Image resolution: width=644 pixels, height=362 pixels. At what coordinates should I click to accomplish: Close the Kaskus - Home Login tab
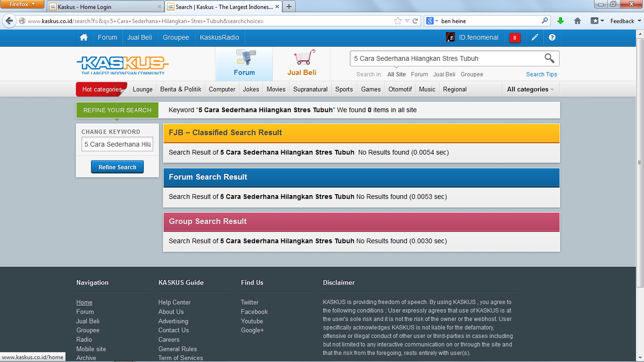pos(159,7)
